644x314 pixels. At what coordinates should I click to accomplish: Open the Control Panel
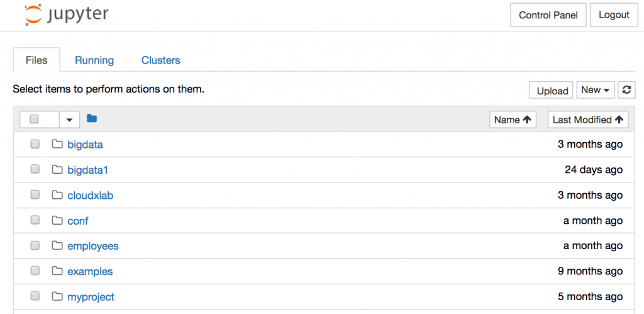pos(548,15)
